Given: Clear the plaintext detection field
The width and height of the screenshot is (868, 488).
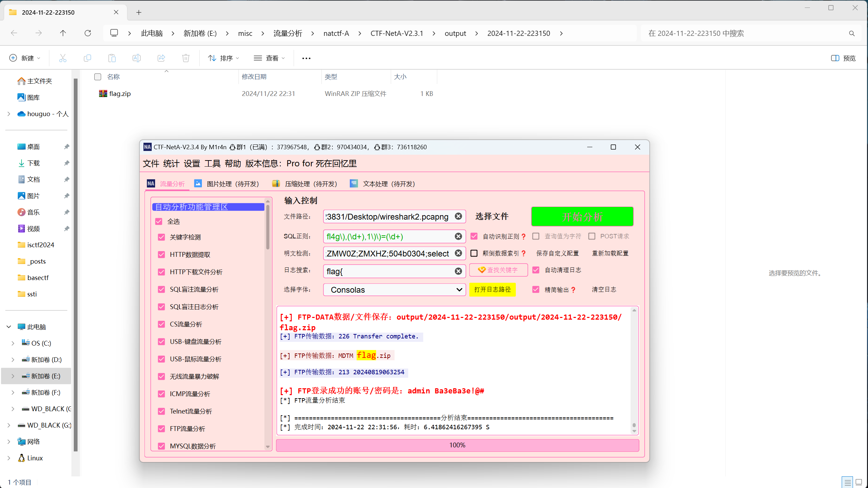Looking at the screenshot, I should click(458, 253).
